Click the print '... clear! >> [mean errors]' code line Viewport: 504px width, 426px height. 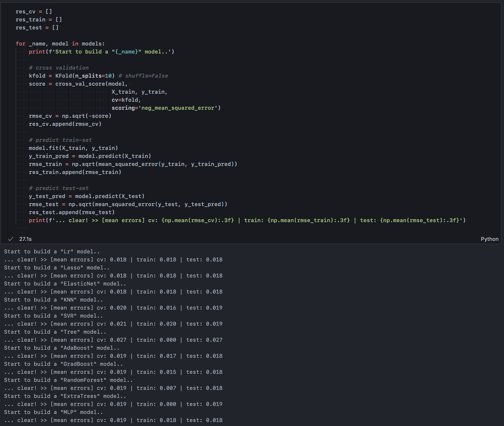[x=247, y=221]
